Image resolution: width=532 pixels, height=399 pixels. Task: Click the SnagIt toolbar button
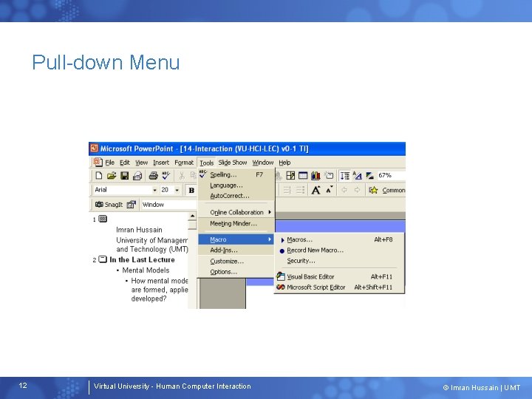(x=109, y=205)
